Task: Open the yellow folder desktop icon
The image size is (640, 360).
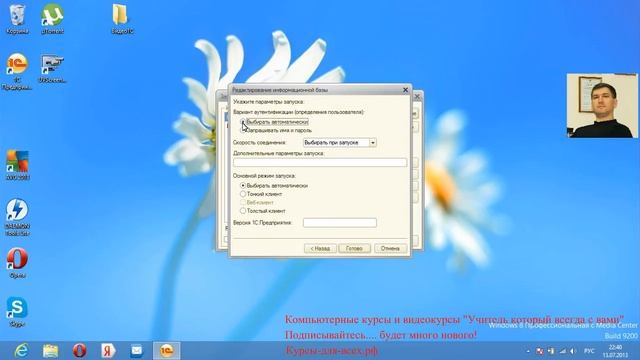Action: point(121,19)
